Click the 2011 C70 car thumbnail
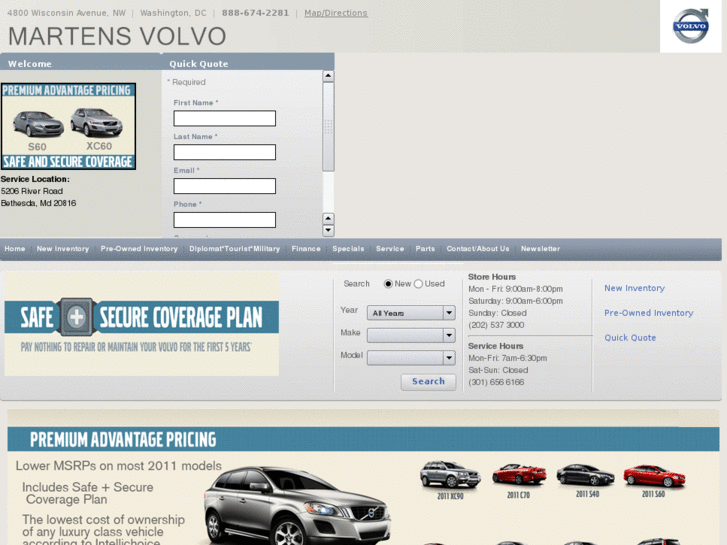The height and width of the screenshot is (545, 727). tap(519, 474)
